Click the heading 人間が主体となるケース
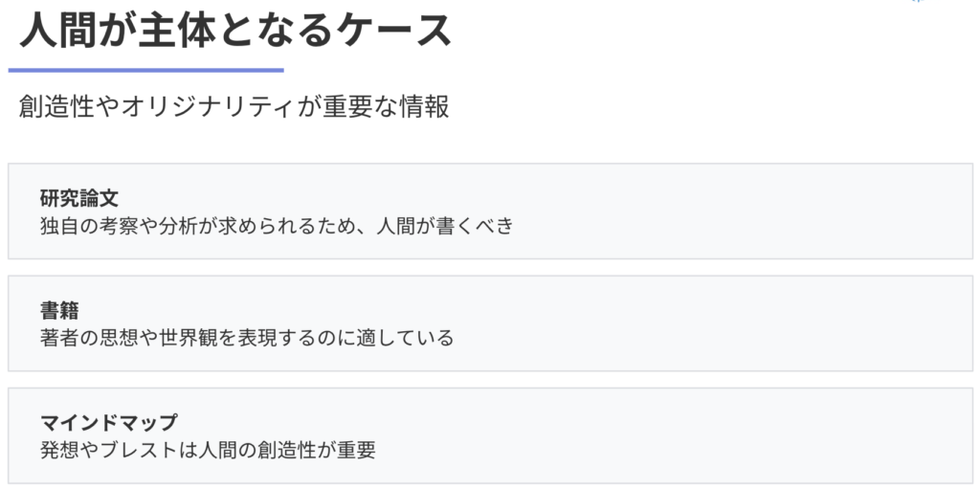 click(235, 30)
